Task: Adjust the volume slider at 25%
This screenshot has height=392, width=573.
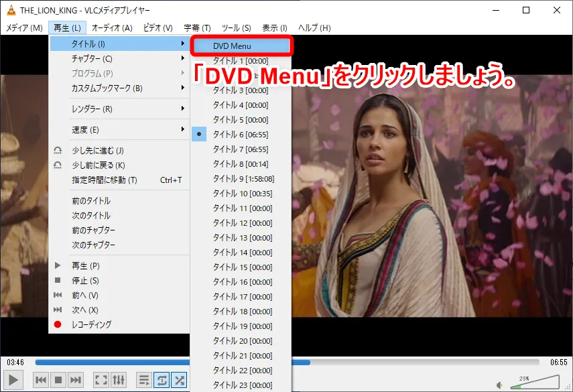Action: [x=535, y=382]
